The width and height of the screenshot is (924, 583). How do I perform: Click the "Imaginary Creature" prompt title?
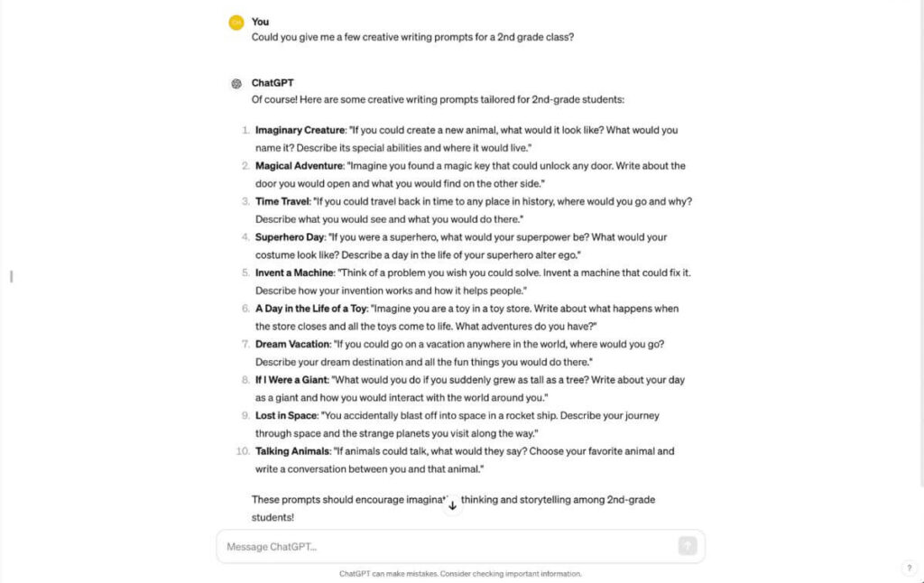pos(300,130)
